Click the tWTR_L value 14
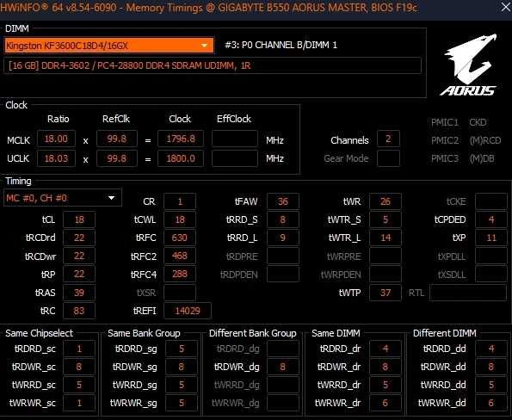The image size is (512, 420). pos(386,238)
